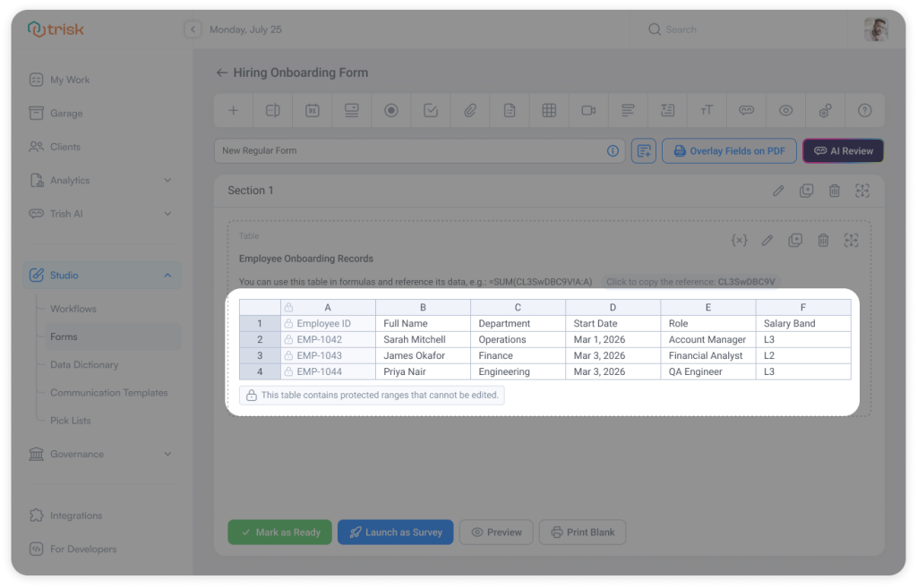Viewport: 917px width, 588px height.
Task: Select the video field icon in toolbar
Action: click(587, 109)
